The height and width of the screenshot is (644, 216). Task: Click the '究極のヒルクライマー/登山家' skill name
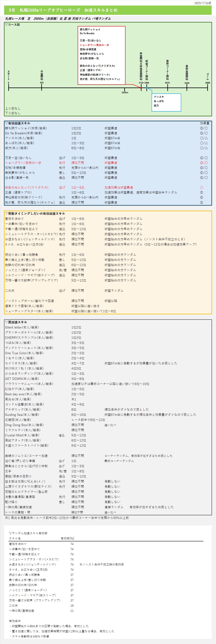(26, 492)
